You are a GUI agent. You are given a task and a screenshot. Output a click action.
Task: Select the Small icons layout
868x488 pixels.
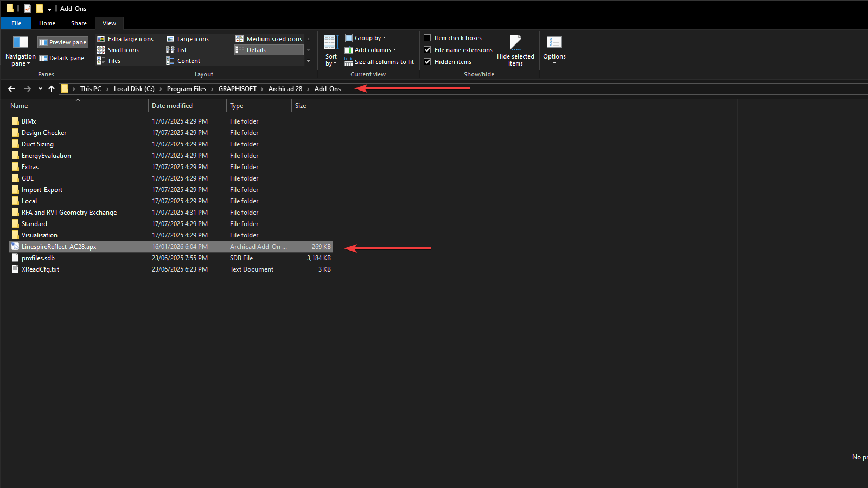(x=123, y=49)
